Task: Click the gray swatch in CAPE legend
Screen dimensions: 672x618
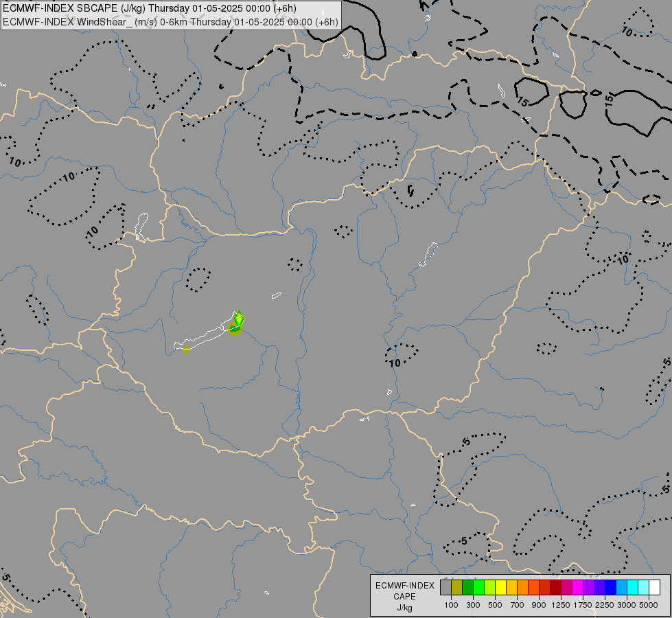Action: pyautogui.click(x=445, y=587)
